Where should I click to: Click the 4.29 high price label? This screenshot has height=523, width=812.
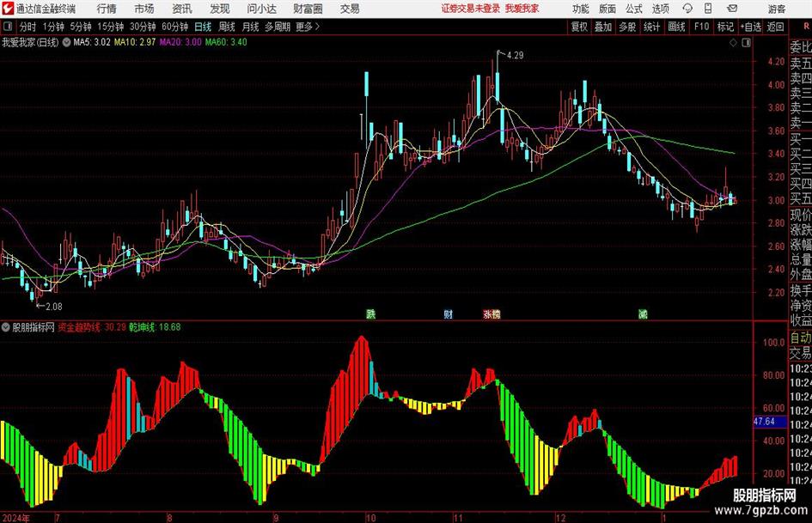click(x=515, y=56)
